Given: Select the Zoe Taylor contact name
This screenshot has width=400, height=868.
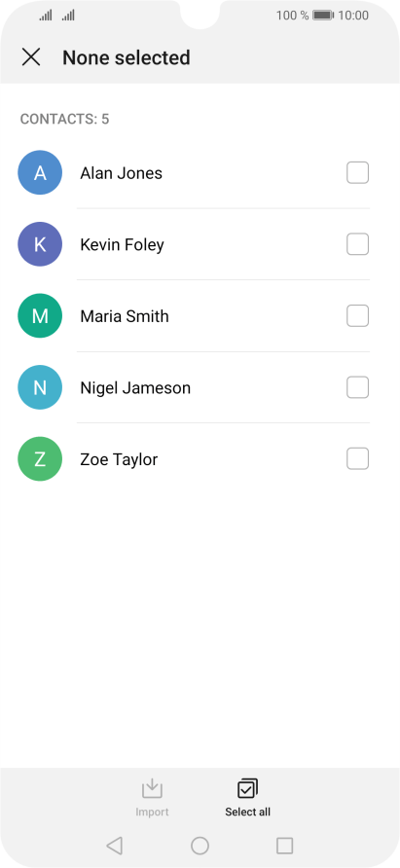Looking at the screenshot, I should point(119,459).
